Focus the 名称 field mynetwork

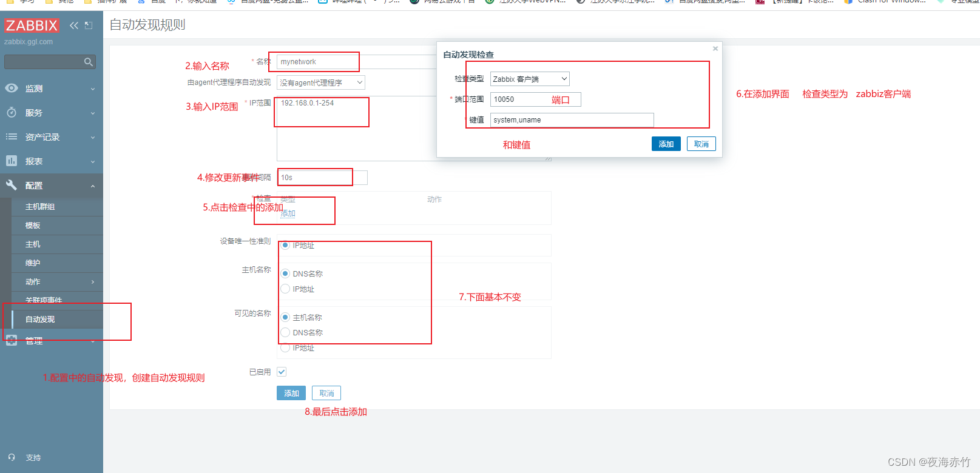pos(357,62)
